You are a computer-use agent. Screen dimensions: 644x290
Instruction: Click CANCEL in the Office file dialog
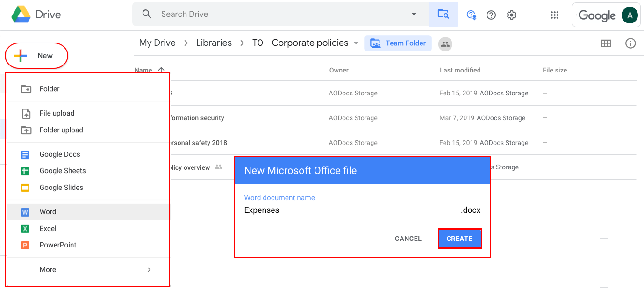coord(408,239)
